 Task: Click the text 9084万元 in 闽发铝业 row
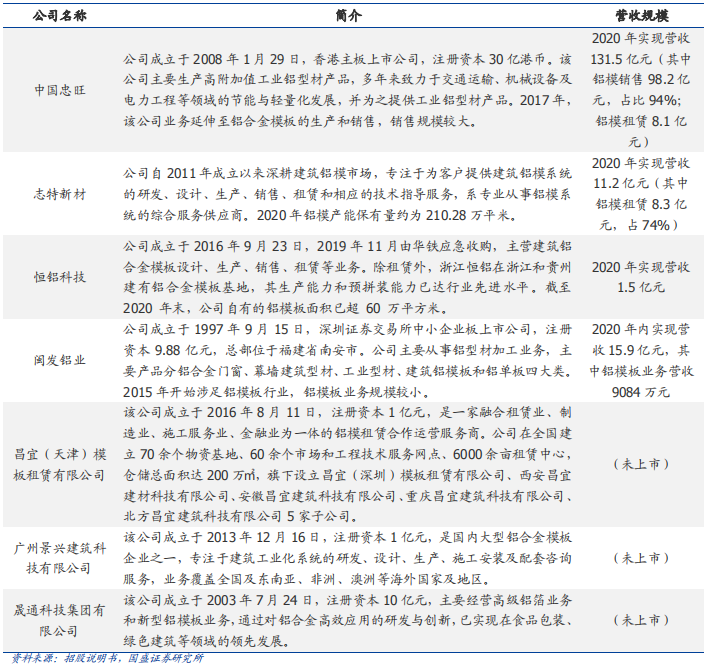point(641,392)
